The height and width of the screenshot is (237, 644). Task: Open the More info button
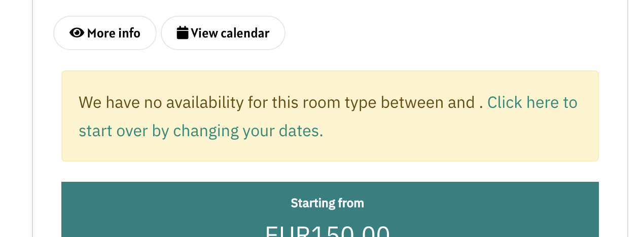[x=105, y=33]
